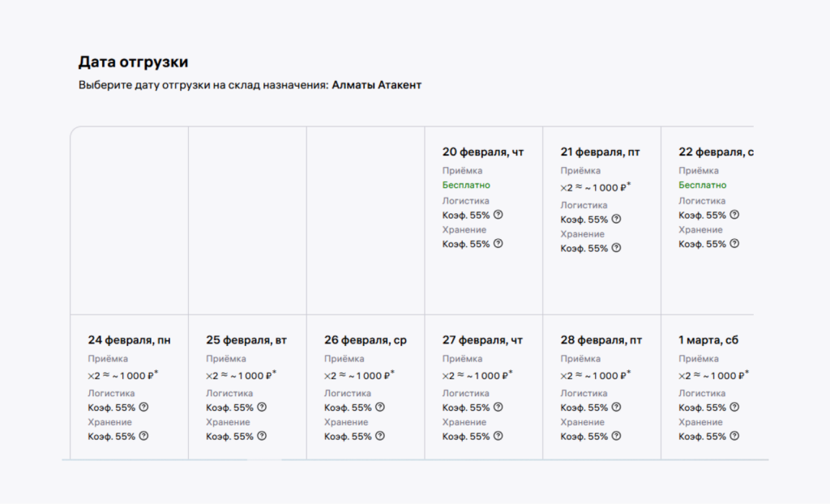Screen dimensions: 830x504
Task: Select the 1 марта, сб date
Action: coord(708,340)
